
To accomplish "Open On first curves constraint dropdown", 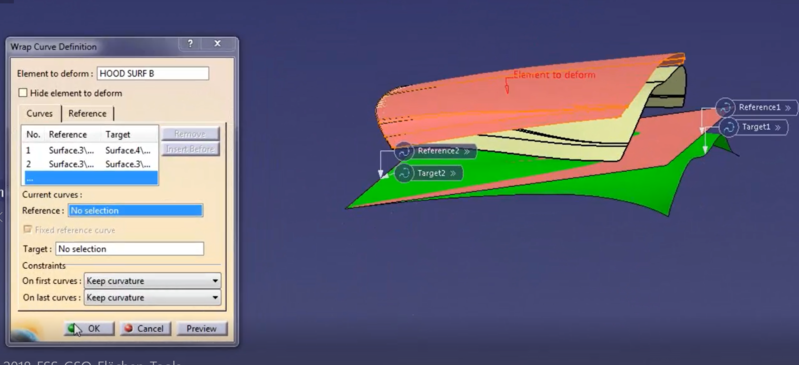I will click(x=152, y=281).
